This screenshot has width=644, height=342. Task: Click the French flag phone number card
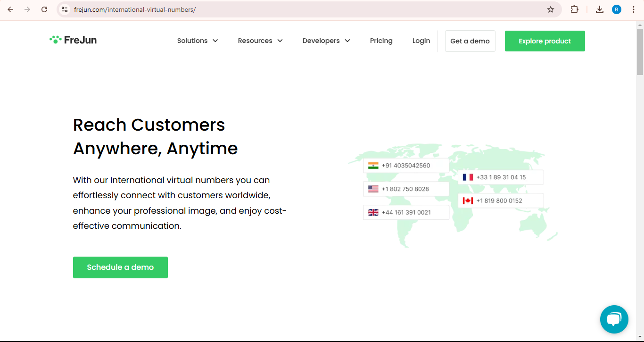click(501, 177)
